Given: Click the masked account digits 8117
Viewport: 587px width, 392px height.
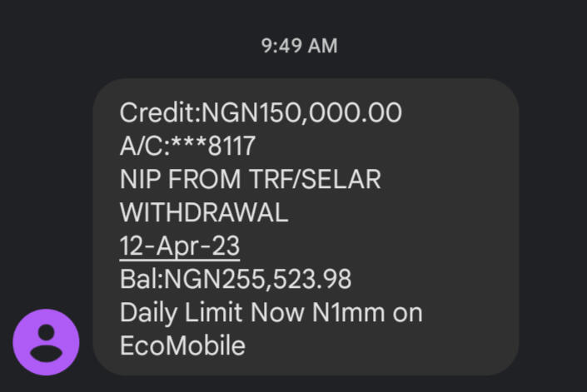Looking at the screenshot, I should click(231, 146).
